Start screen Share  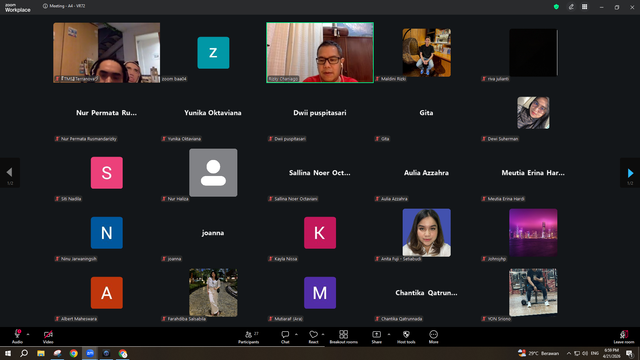click(x=376, y=337)
